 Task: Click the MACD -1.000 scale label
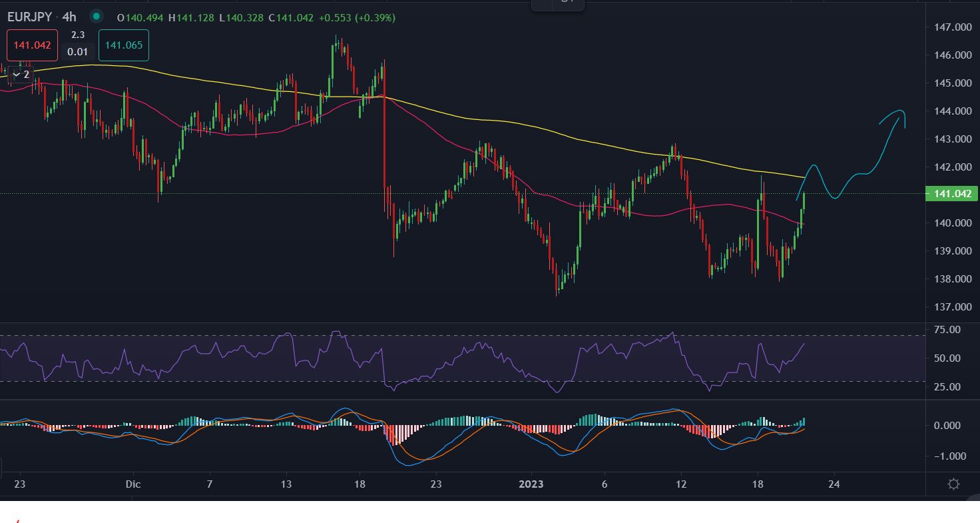[x=947, y=456]
